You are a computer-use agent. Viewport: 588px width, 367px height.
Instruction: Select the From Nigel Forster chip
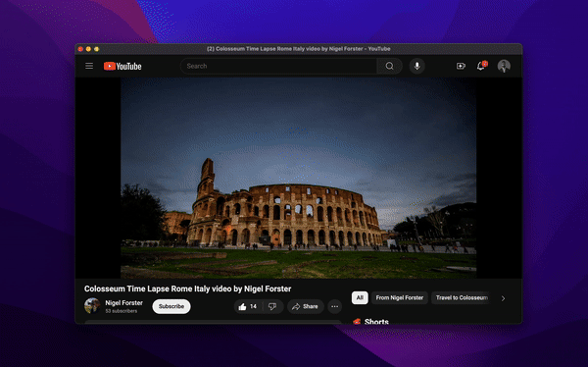pos(400,298)
